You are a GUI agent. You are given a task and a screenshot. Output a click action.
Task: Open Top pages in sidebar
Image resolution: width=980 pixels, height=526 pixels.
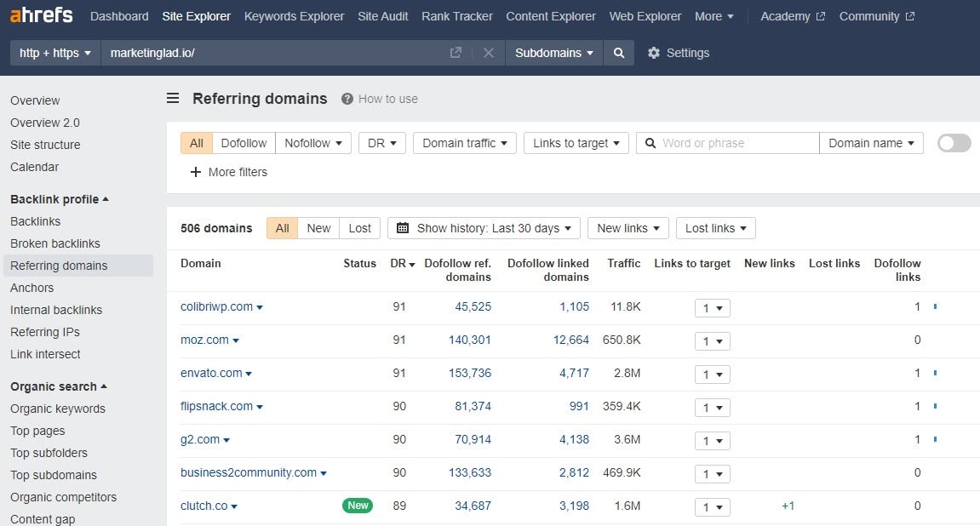[x=37, y=431]
